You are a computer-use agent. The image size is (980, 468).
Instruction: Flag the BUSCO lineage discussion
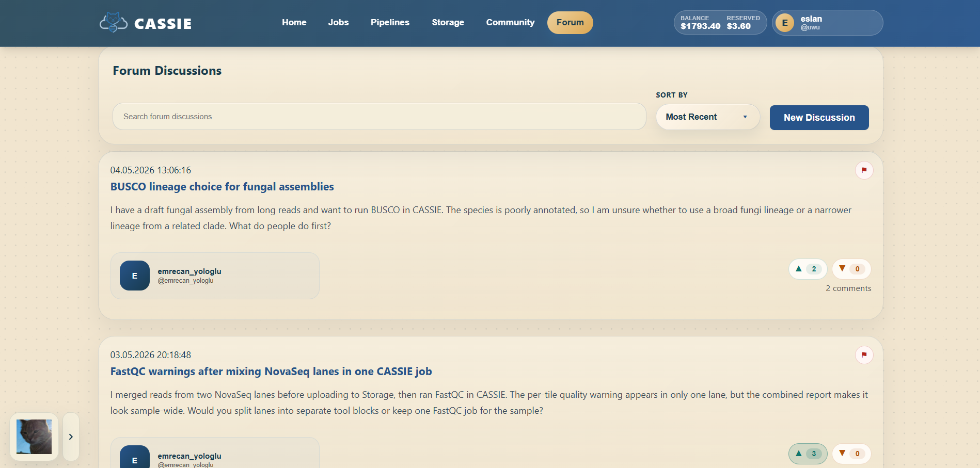[x=864, y=170]
